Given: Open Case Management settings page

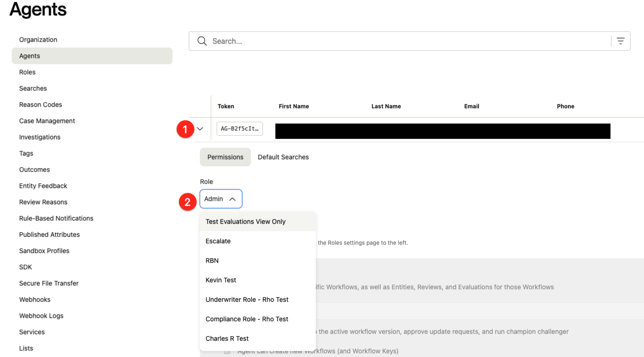Looking at the screenshot, I should pos(47,121).
